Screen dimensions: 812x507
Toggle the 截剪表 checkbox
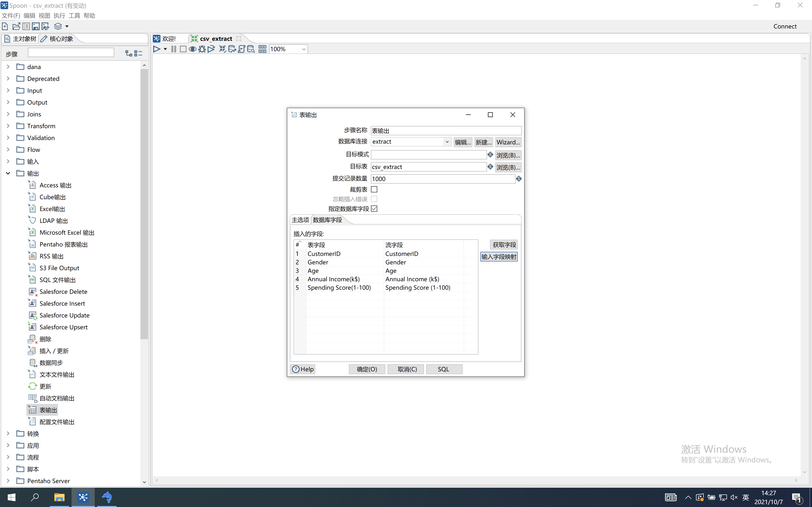374,189
